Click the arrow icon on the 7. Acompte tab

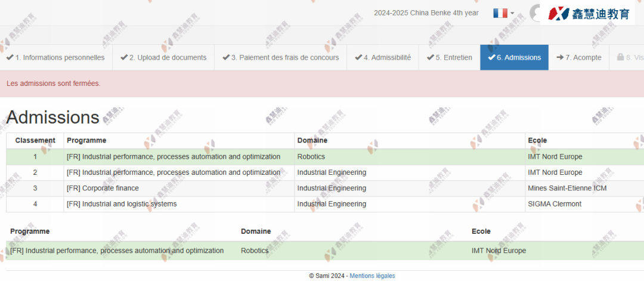560,57
